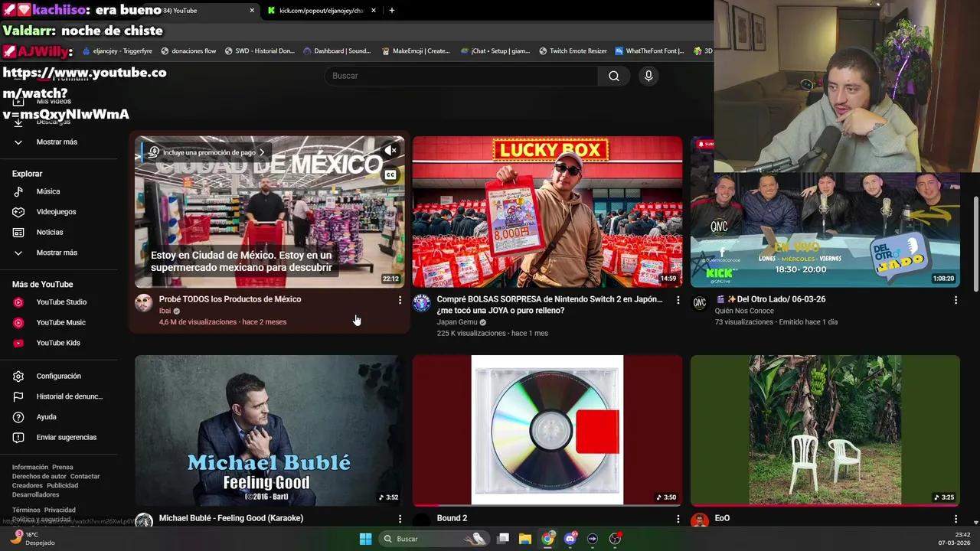Open options menu for EoO video
Viewport: 980px width, 551px height.
pos(955,519)
